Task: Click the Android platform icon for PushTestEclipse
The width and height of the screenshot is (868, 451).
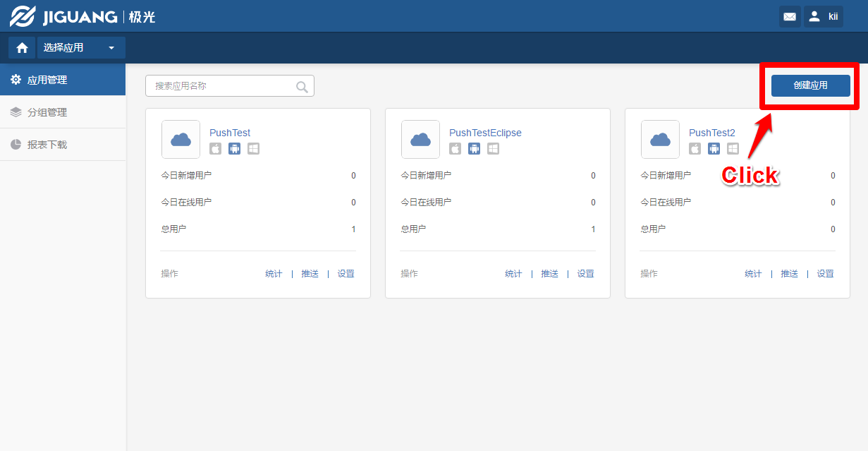Action: click(x=474, y=149)
